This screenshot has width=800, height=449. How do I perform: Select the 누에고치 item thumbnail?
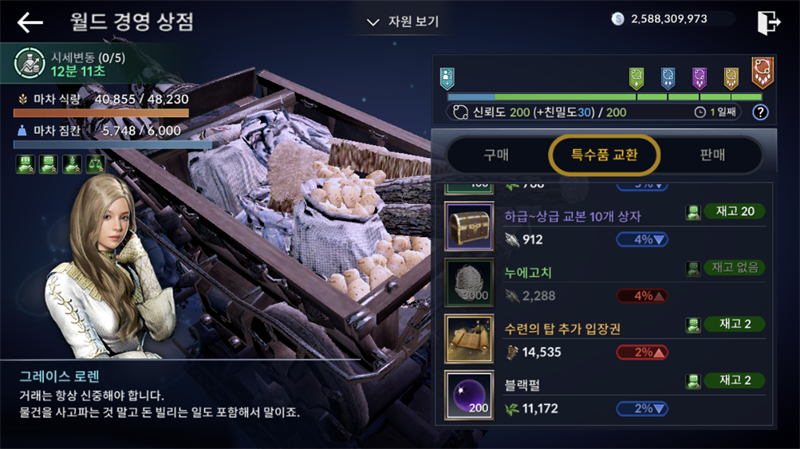pos(469,282)
